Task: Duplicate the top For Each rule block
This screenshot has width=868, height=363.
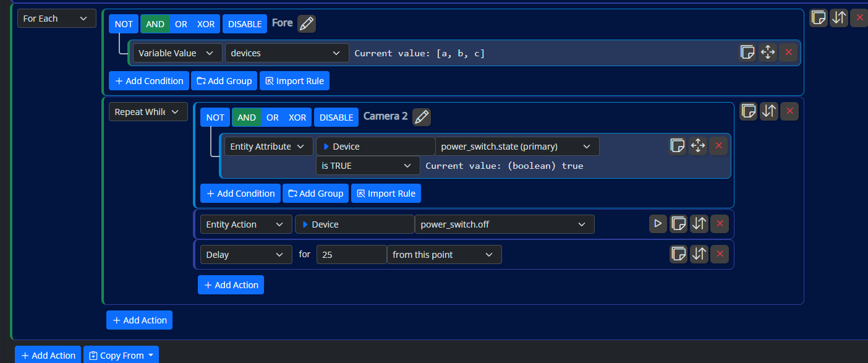Action: click(x=818, y=17)
